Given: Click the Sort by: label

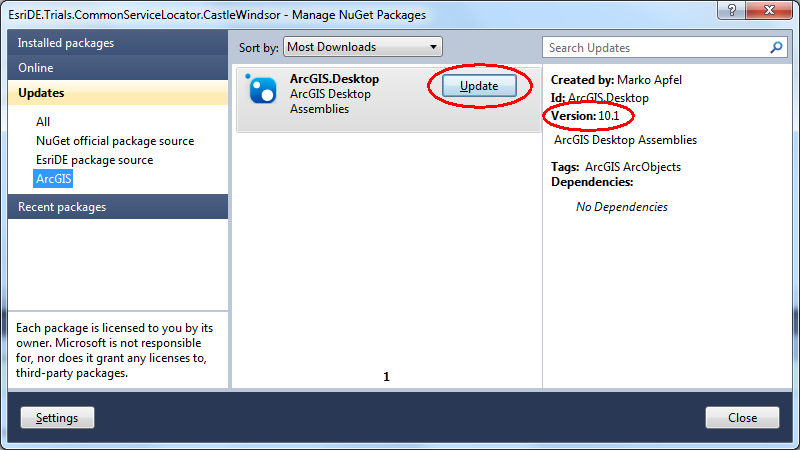Looking at the screenshot, I should pos(259,47).
